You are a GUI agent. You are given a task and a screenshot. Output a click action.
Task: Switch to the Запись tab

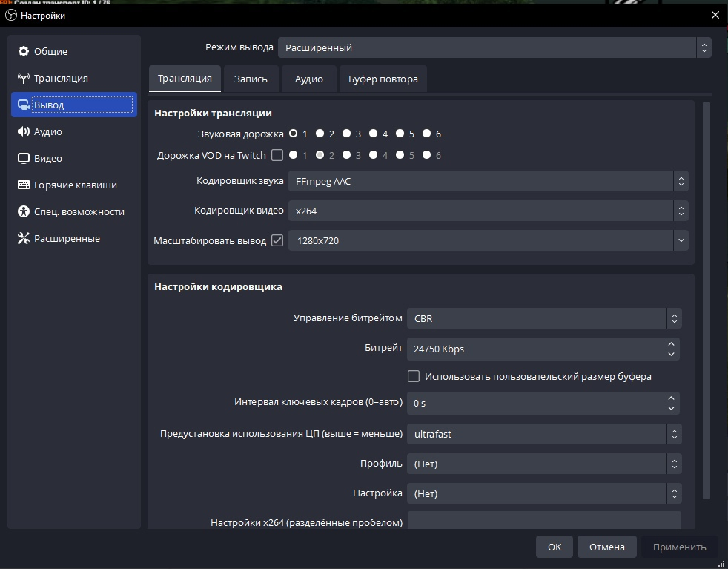point(251,79)
